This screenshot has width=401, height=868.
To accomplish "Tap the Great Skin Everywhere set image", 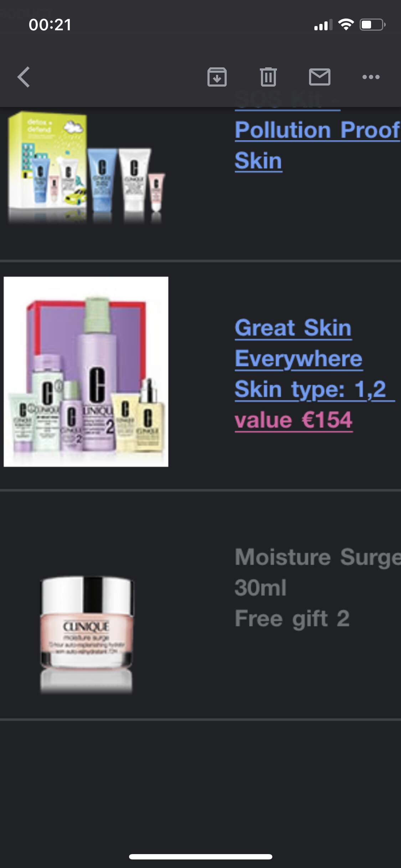I will click(86, 372).
